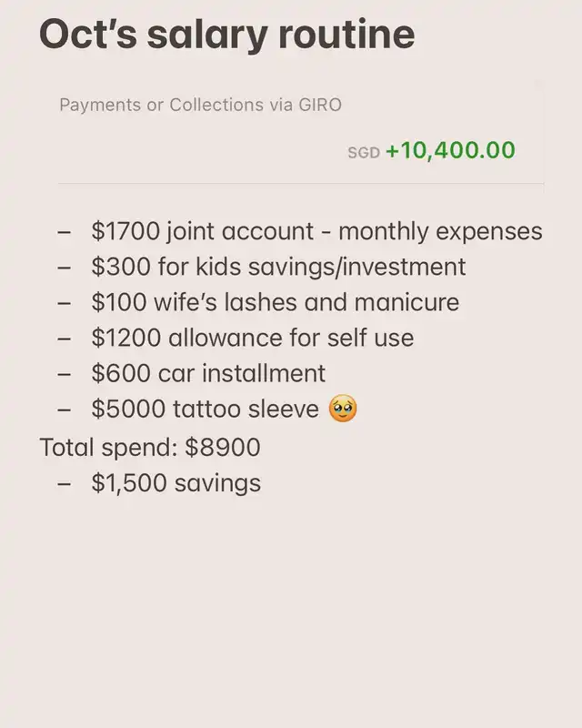This screenshot has height=728, width=582.
Task: Select the $300 kids savings/investment line
Action: 278,267
